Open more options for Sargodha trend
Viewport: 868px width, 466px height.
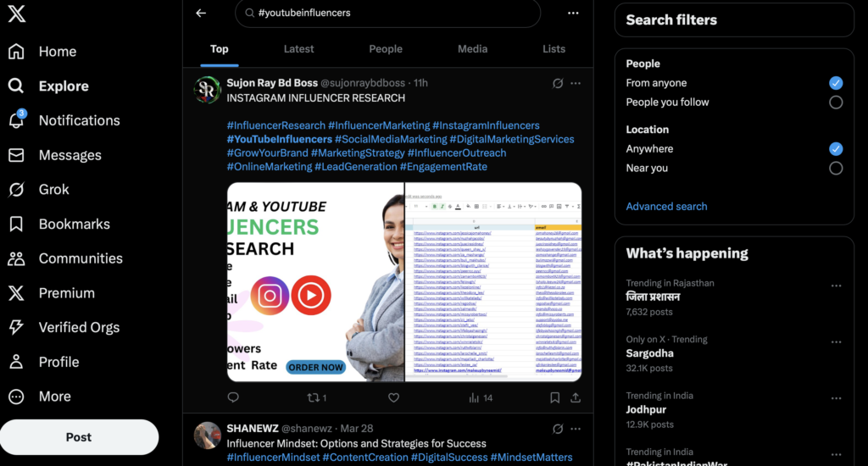pyautogui.click(x=836, y=342)
